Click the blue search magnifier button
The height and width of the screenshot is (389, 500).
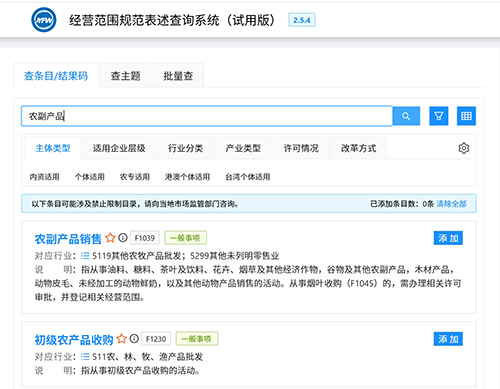(406, 116)
